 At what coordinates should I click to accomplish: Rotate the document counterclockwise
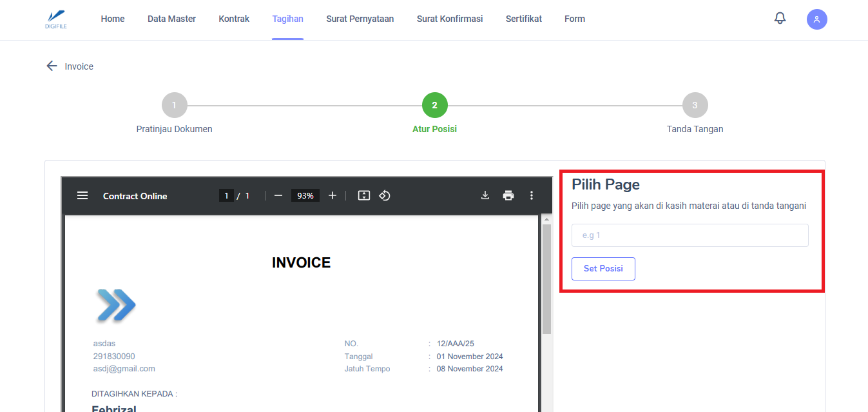click(x=385, y=196)
